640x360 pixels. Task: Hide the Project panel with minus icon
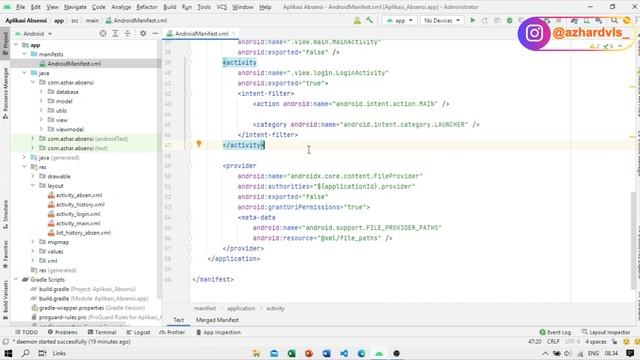(155, 33)
